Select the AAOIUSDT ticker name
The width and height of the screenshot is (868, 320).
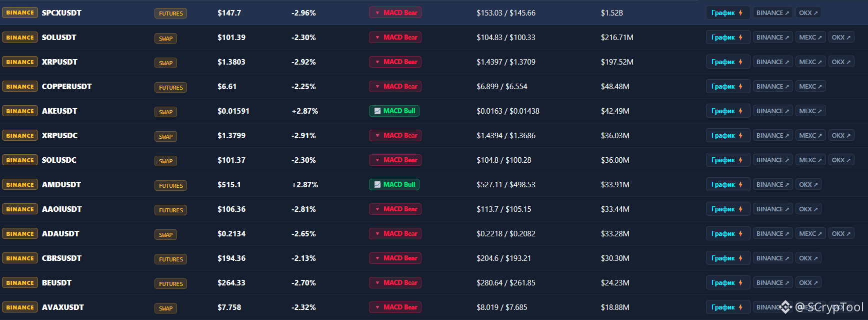point(62,209)
